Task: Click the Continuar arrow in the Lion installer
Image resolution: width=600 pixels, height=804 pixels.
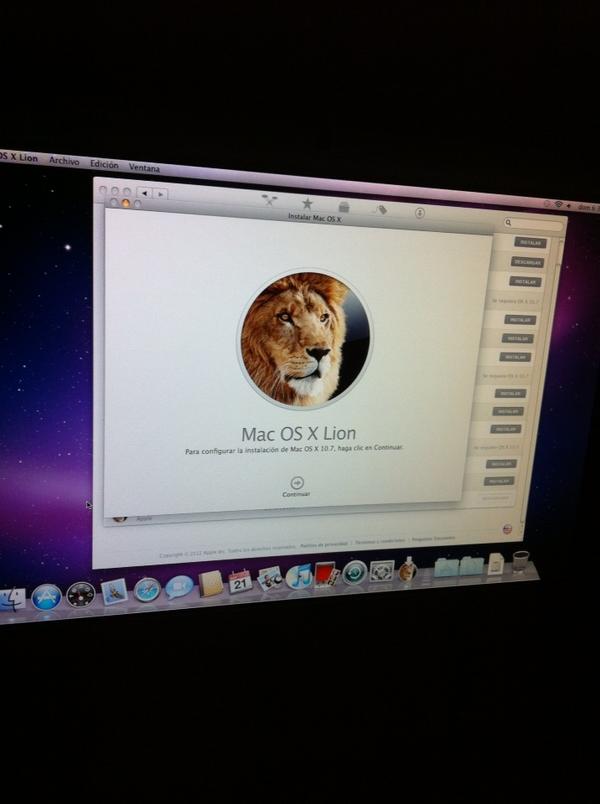Action: point(297,483)
